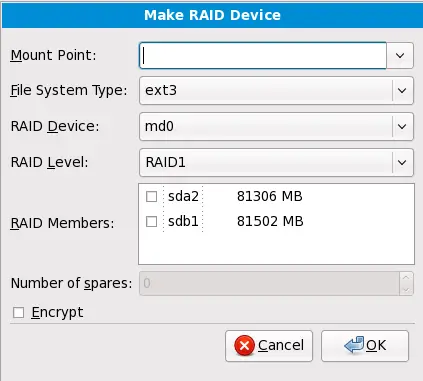Screen dimensions: 423x381
Task: Click the Mount Point label
Action: (53, 55)
